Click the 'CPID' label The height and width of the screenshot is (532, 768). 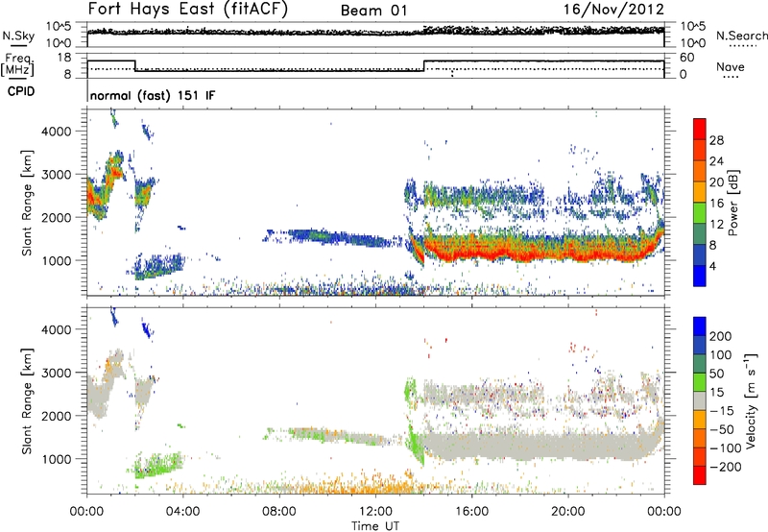[21, 91]
